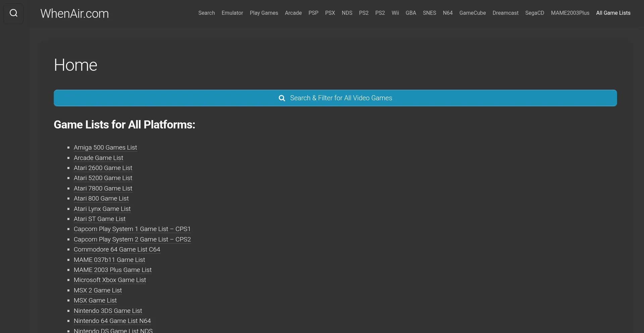This screenshot has height=333, width=644.
Task: Go to Play Games in navigation
Action: pos(264,13)
